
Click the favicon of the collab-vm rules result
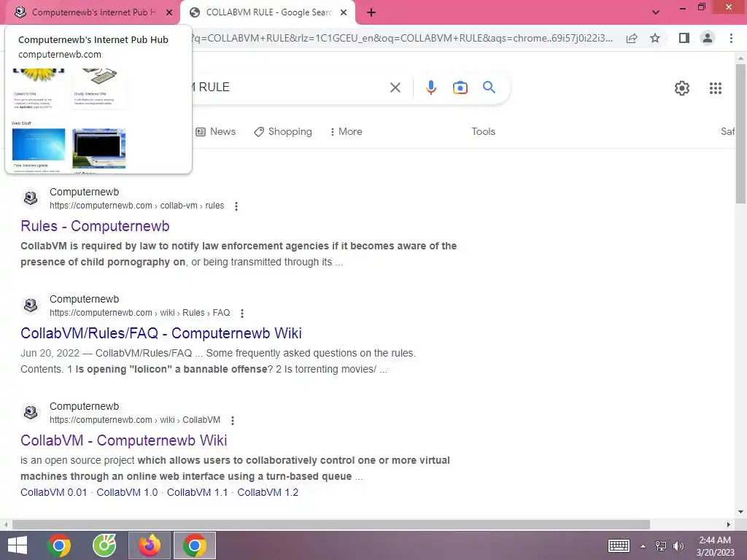(31, 198)
